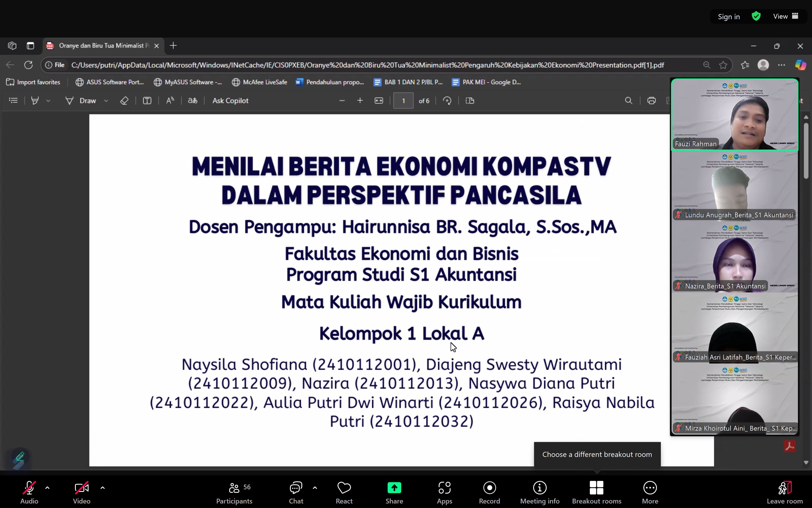Open the Workspaces icon
Viewport: 812px width, 508px height.
click(x=12, y=46)
